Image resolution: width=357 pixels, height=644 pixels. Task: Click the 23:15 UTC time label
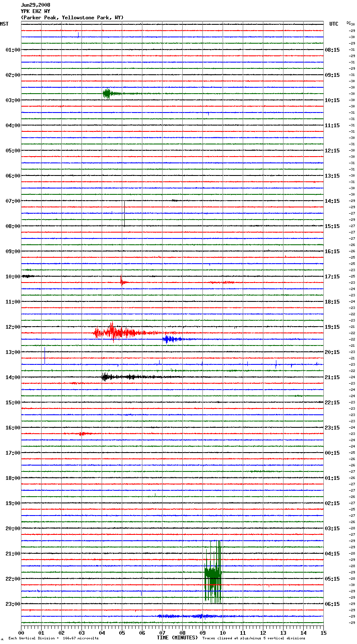332,428
